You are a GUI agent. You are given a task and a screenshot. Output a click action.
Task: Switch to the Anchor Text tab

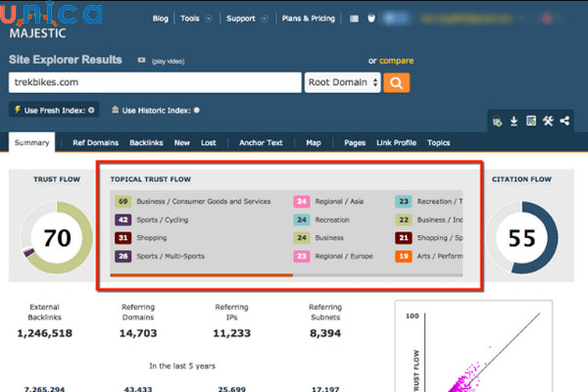pos(261,143)
